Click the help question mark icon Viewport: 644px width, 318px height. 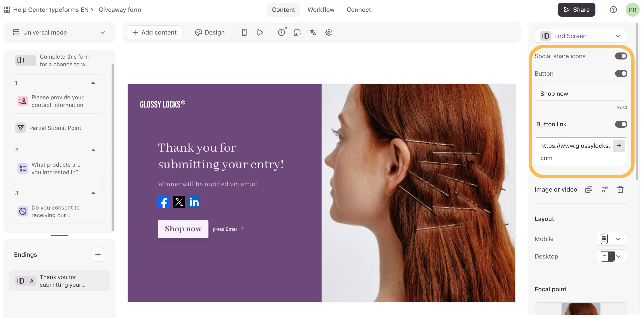point(613,10)
